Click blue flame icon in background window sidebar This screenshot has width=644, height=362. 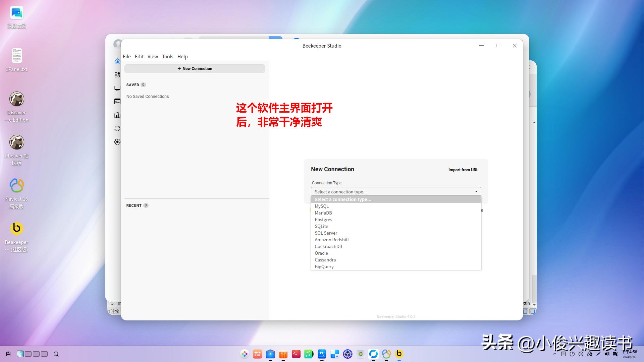click(x=117, y=61)
